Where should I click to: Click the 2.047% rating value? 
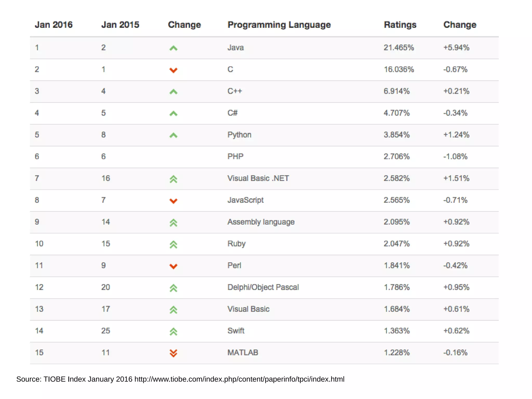397,244
